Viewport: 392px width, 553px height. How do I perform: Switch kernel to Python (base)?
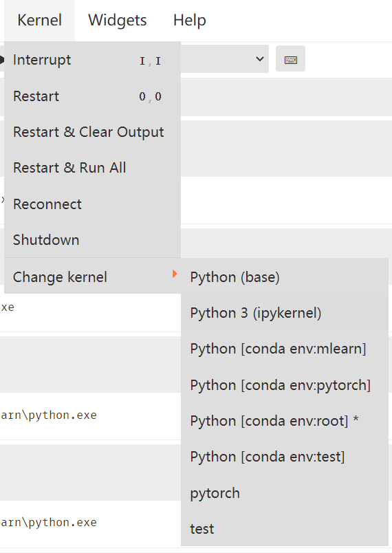click(x=285, y=277)
